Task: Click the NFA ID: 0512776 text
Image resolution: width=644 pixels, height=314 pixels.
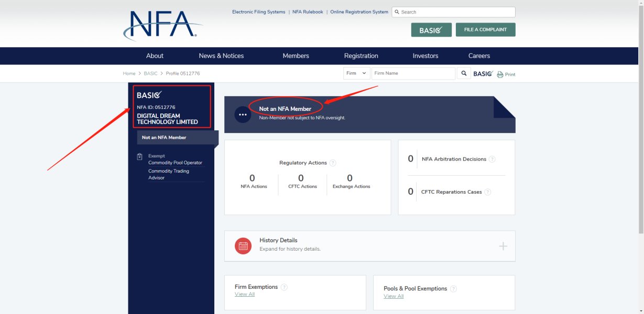Action: (x=156, y=107)
